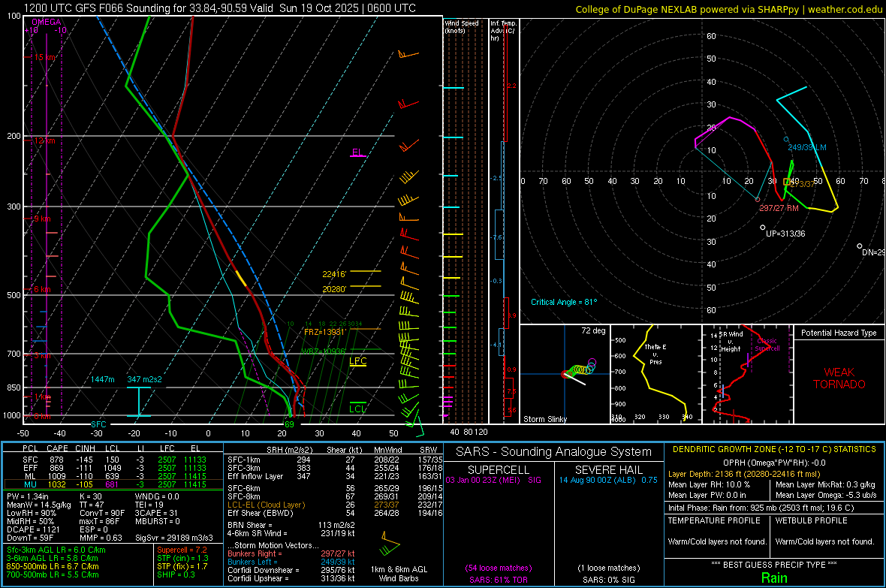Select the '14 Aug 90 00Z (ALB)' hail analogue
The width and height of the screenshot is (886, 588).
point(608,480)
